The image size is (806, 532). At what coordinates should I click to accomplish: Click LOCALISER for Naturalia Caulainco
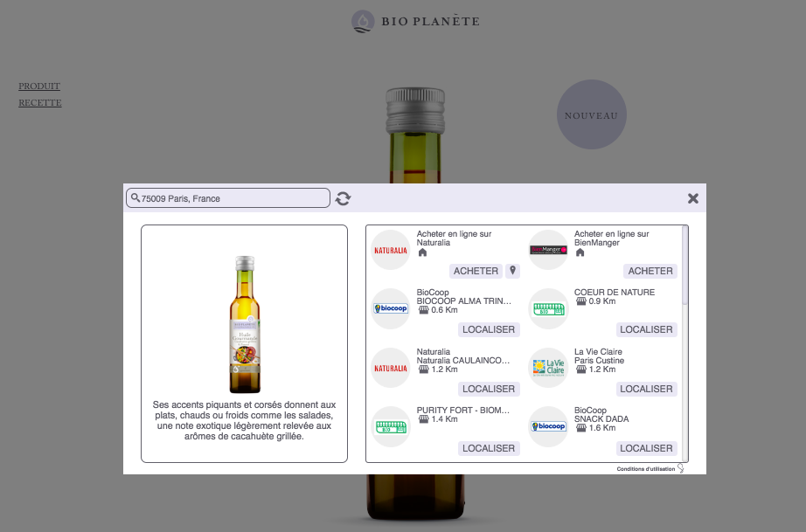[489, 389]
